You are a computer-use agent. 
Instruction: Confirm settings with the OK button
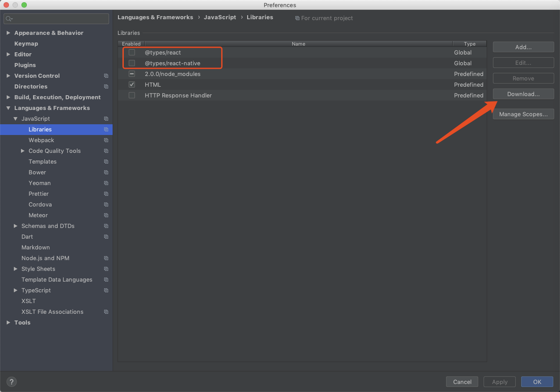point(537,382)
